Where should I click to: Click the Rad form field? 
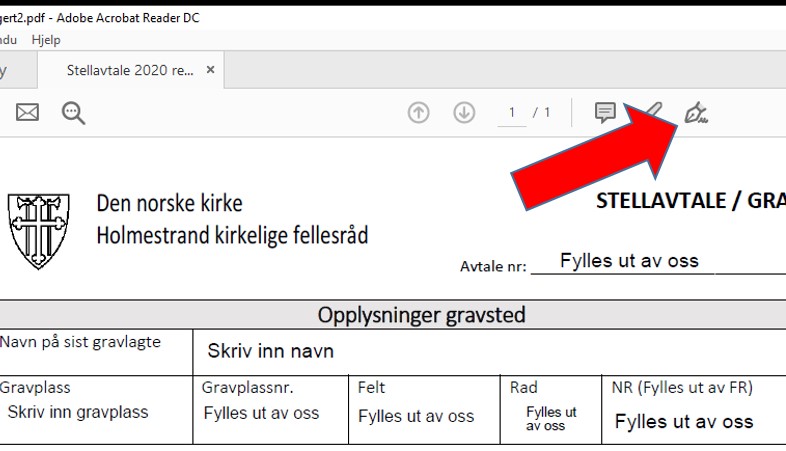(551, 418)
